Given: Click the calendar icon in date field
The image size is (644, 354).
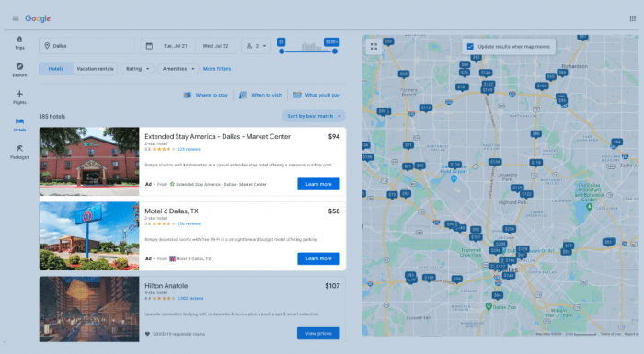Looking at the screenshot, I should coord(149,46).
